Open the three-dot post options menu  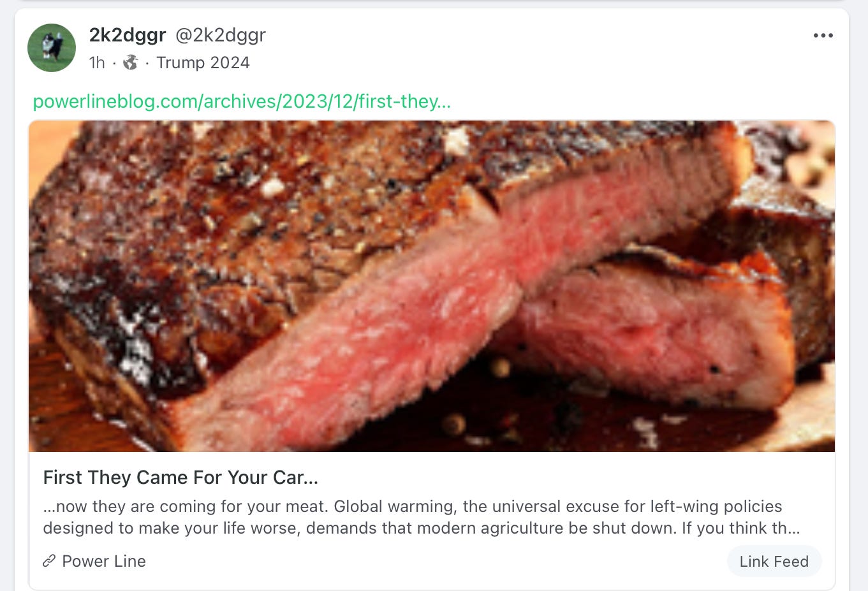(x=823, y=36)
